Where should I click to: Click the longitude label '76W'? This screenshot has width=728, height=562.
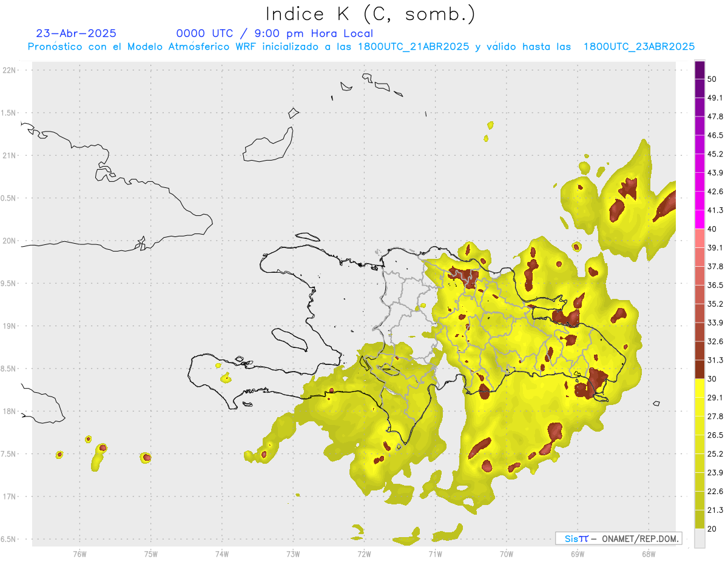tap(79, 554)
